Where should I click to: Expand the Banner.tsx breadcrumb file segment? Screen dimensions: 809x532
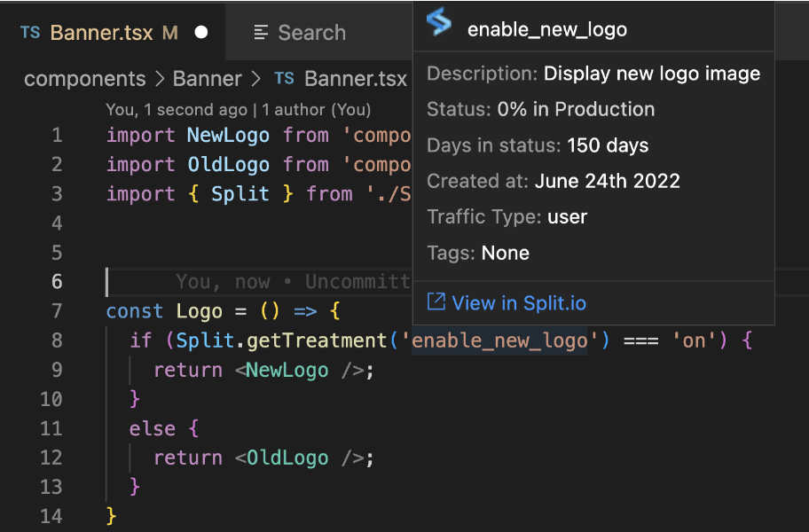pos(355,79)
